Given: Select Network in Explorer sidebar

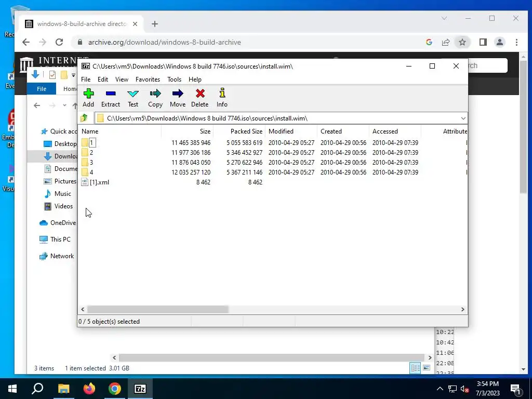Looking at the screenshot, I should 57,256.
